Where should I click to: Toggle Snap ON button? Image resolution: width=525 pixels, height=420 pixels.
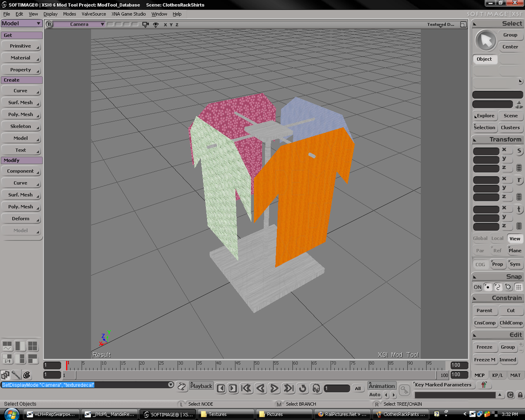[x=477, y=287]
